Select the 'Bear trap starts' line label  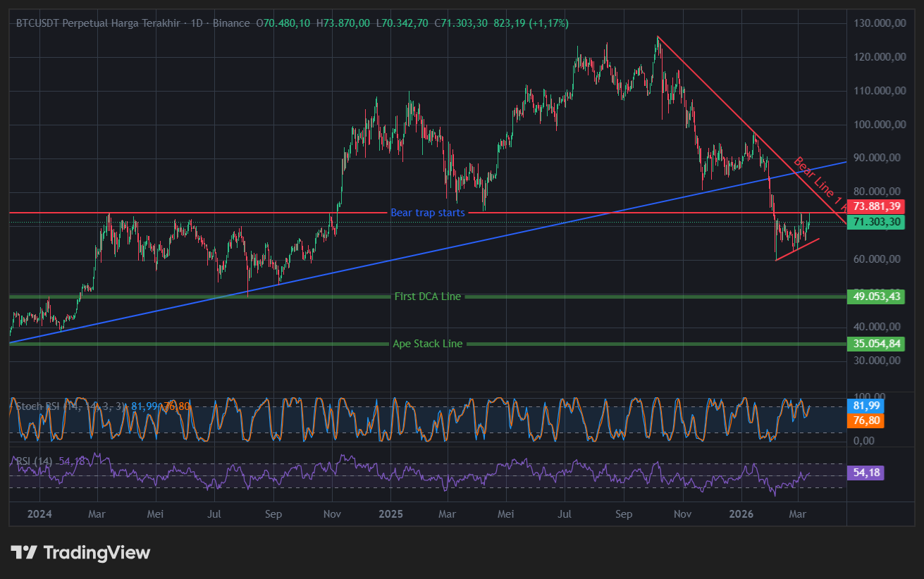428,213
